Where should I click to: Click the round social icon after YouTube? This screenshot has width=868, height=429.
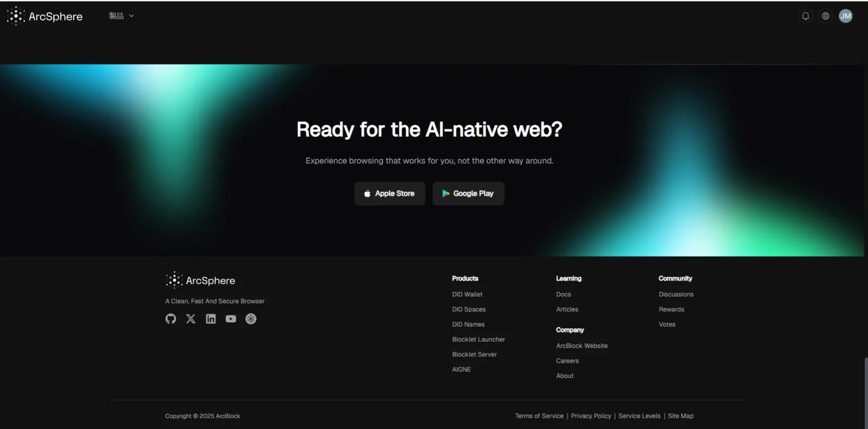pyautogui.click(x=251, y=319)
